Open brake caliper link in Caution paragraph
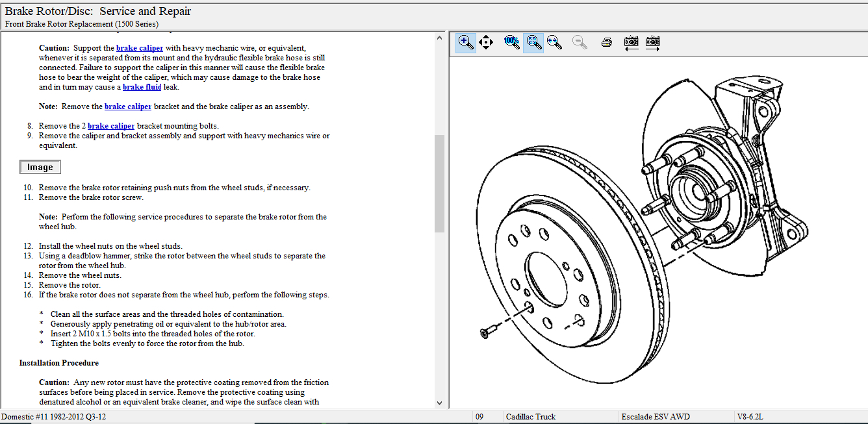868x424 pixels. [139, 48]
